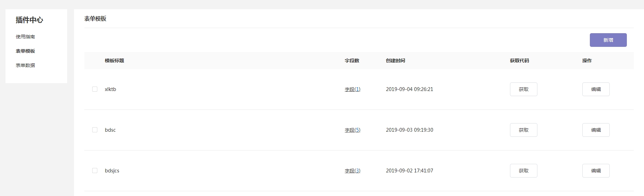Click the 字段数 column header
The width and height of the screenshot is (644, 196).
pyautogui.click(x=352, y=61)
